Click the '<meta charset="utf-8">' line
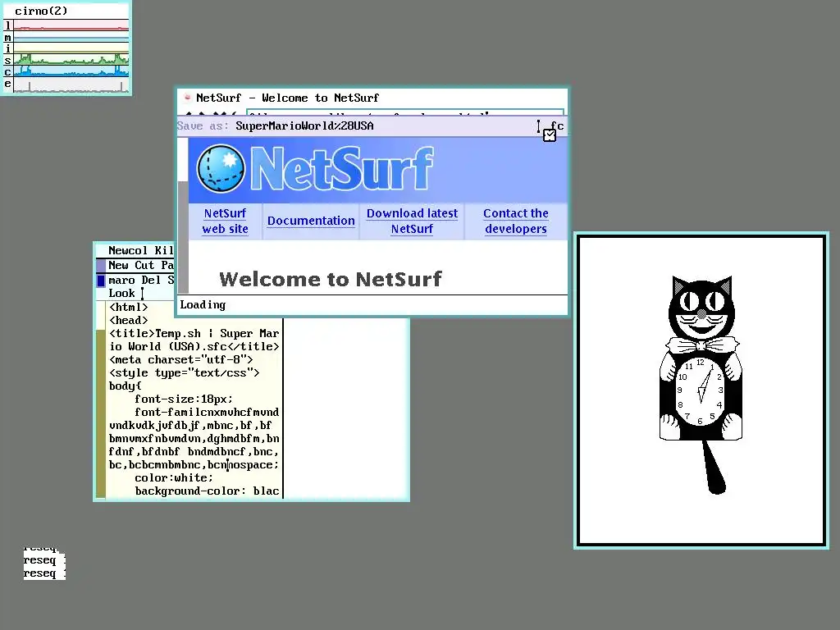The height and width of the screenshot is (630, 840). tap(180, 359)
